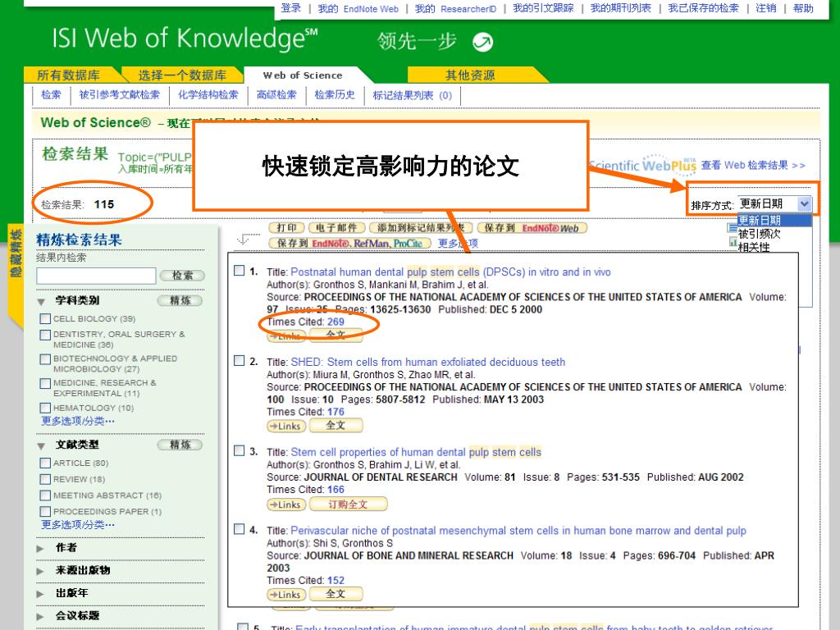Click 更多选项/分类 under 文献类型

pos(78,524)
